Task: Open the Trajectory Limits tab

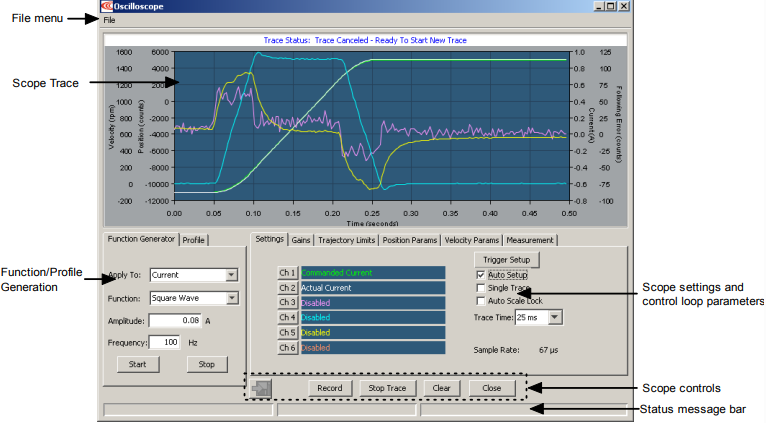Action: coord(346,240)
